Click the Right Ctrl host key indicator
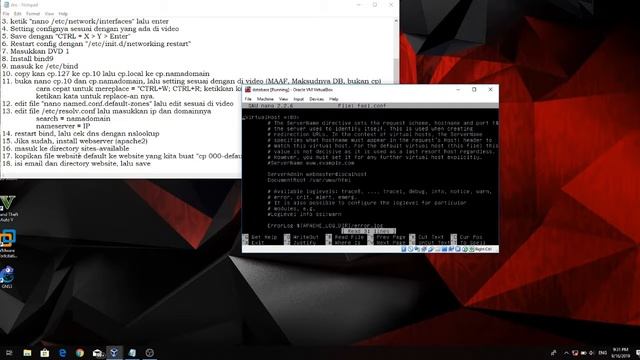 (483, 249)
